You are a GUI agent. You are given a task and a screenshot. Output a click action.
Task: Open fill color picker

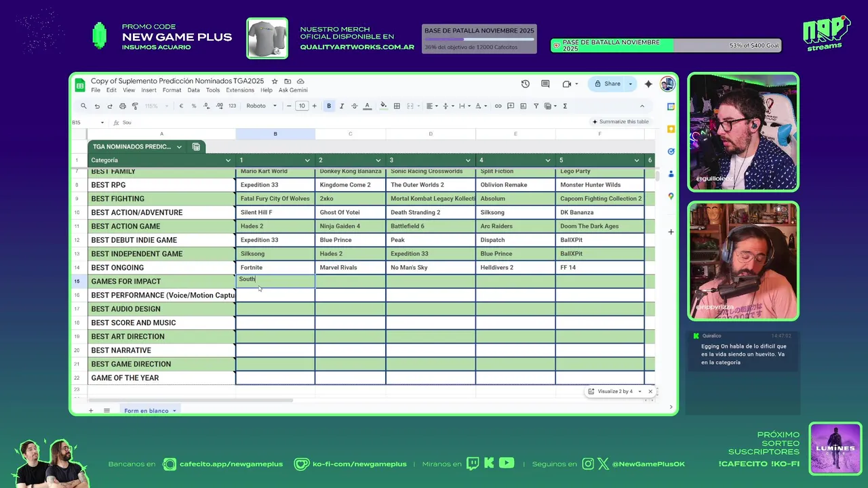[384, 106]
